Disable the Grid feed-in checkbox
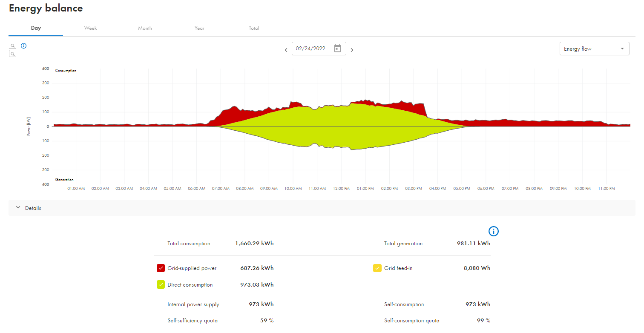The width and height of the screenshot is (644, 333). click(x=377, y=268)
